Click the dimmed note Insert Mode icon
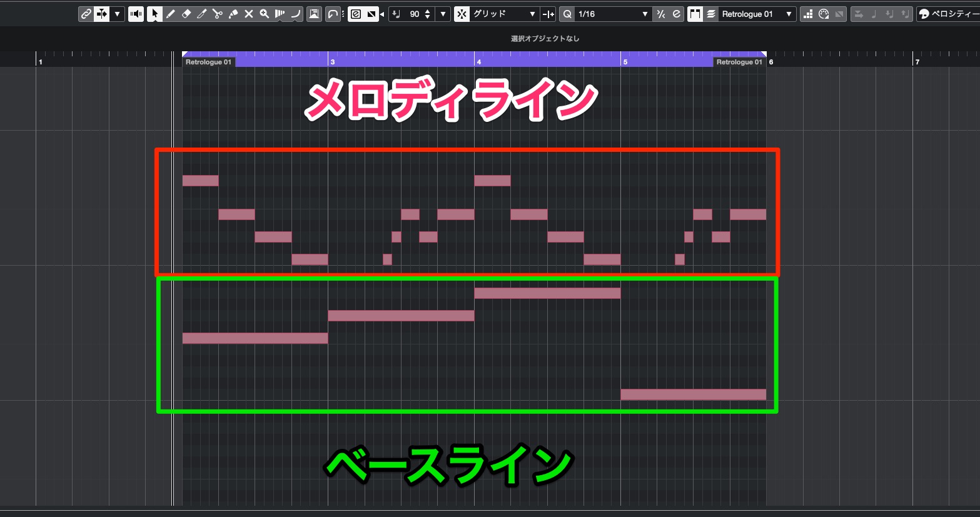Image resolution: width=980 pixels, height=517 pixels. coord(874,14)
